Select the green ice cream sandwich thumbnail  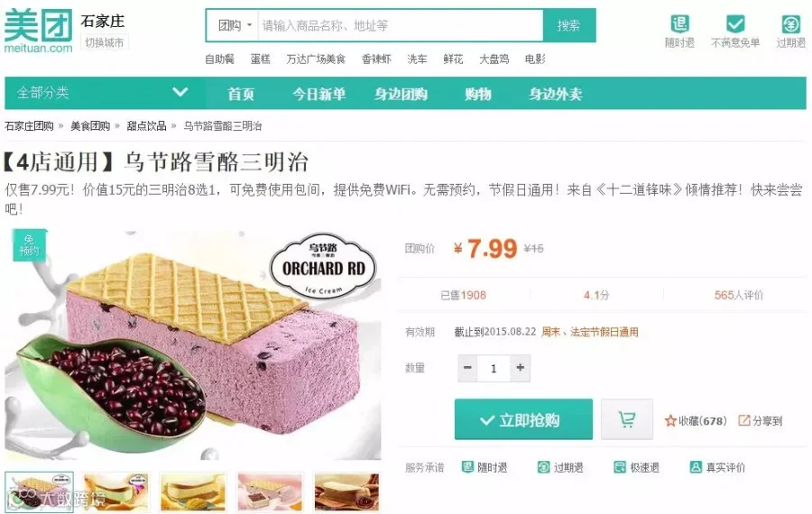[115, 491]
